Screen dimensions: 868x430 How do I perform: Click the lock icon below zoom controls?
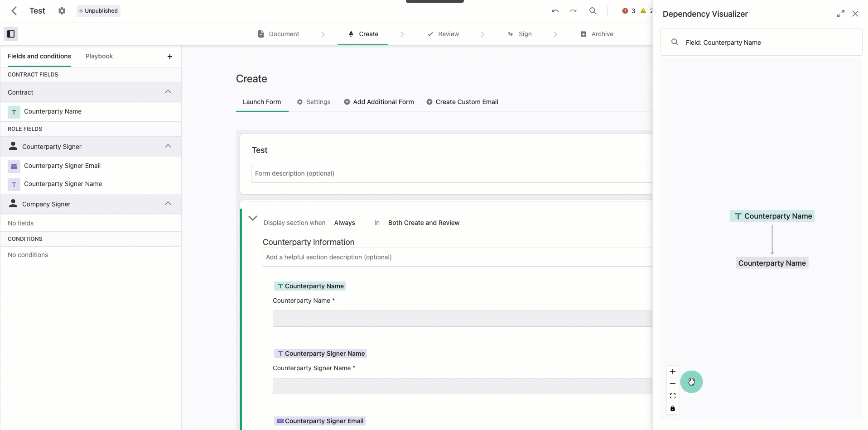click(672, 408)
